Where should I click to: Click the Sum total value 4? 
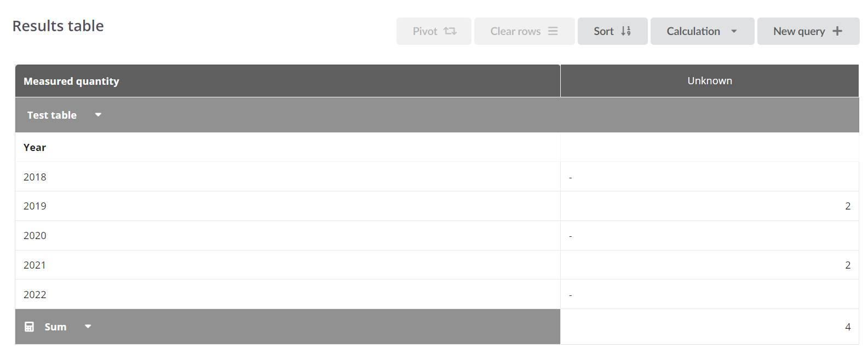[x=848, y=327]
